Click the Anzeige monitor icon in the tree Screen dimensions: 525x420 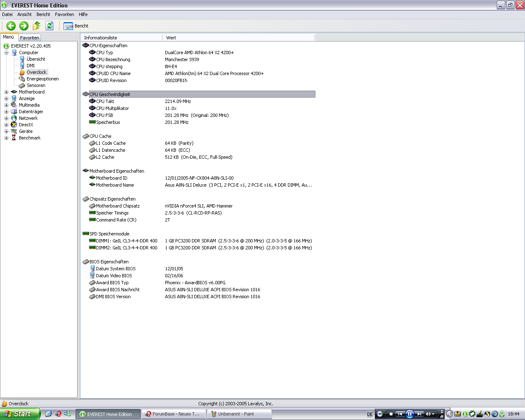(x=14, y=98)
